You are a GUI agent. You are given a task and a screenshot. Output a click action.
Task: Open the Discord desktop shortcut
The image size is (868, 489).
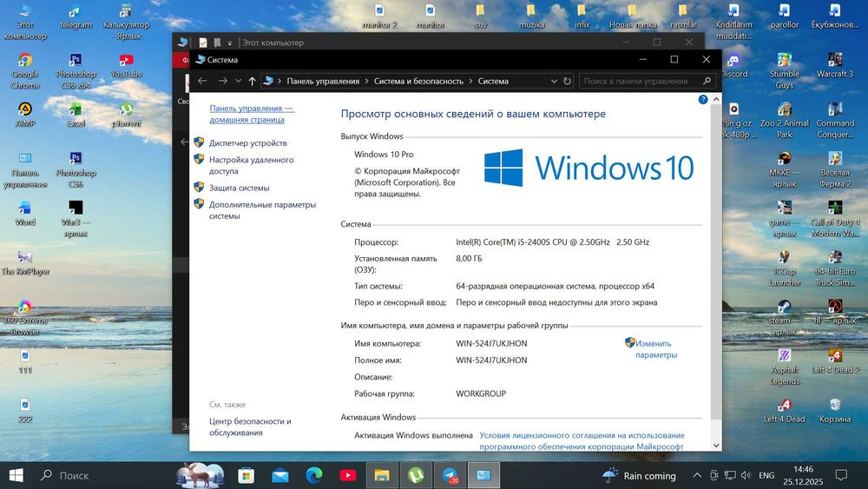pos(734,65)
